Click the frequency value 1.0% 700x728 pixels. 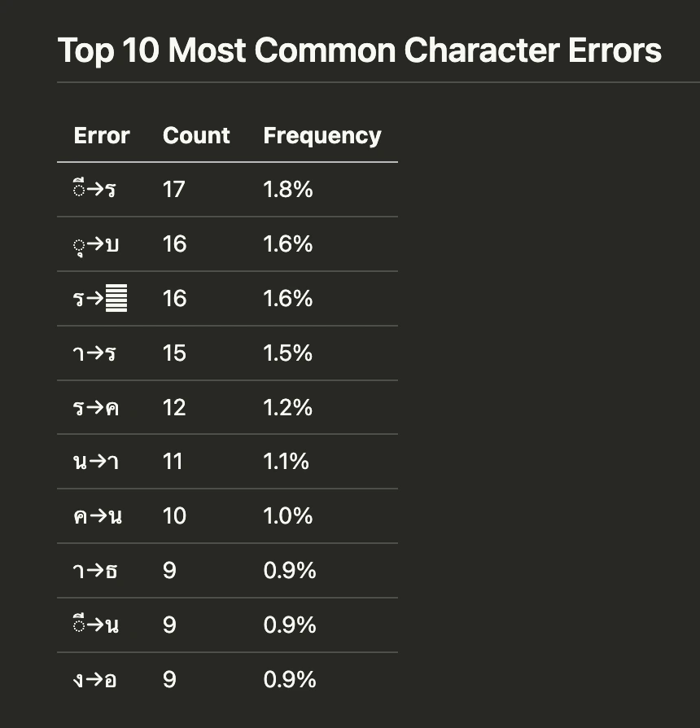pyautogui.click(x=288, y=515)
